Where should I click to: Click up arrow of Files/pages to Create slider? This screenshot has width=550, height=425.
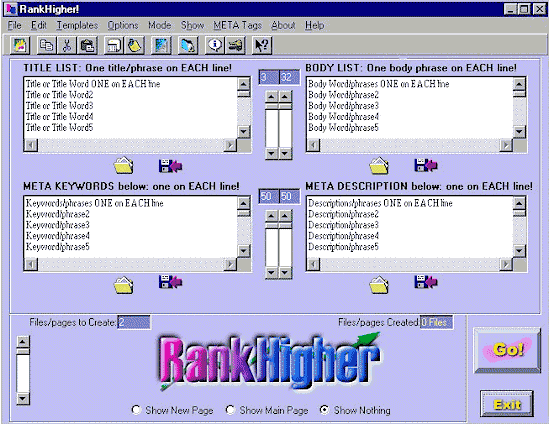[x=23, y=342]
